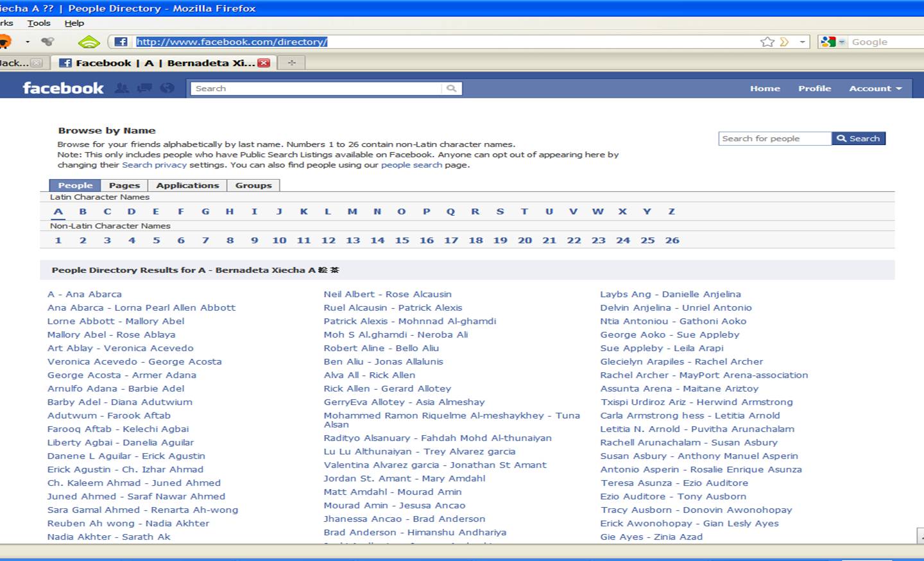The height and width of the screenshot is (561, 924).
Task: Click the blue Search button
Action: tap(859, 138)
